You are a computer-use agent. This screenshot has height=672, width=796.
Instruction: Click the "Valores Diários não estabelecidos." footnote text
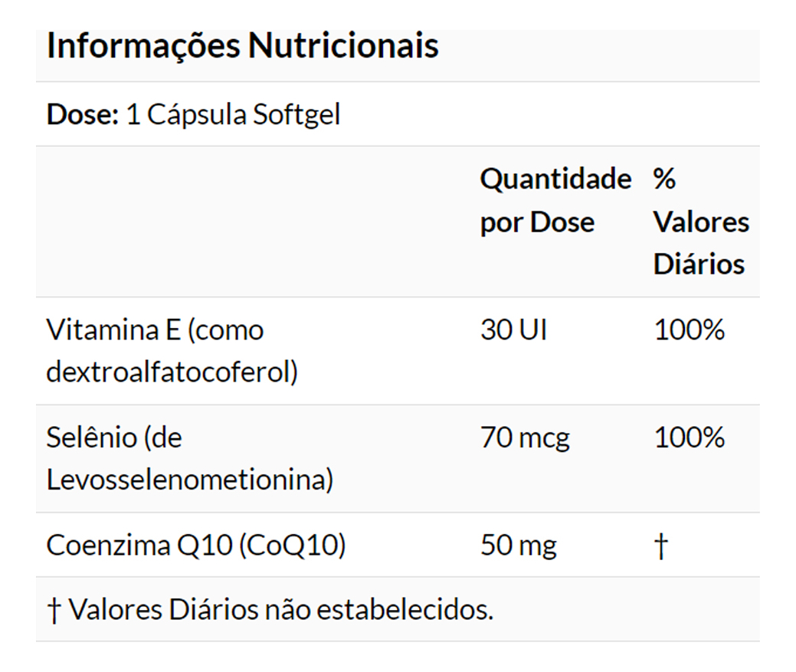281,610
